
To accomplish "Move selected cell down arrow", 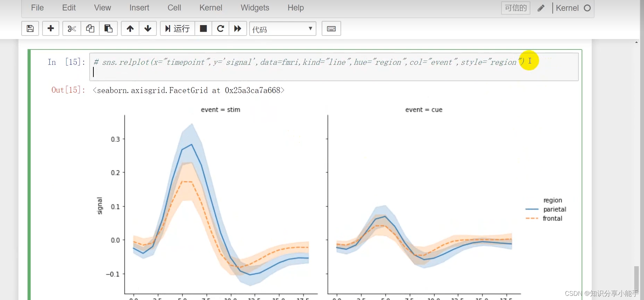I will (x=148, y=29).
